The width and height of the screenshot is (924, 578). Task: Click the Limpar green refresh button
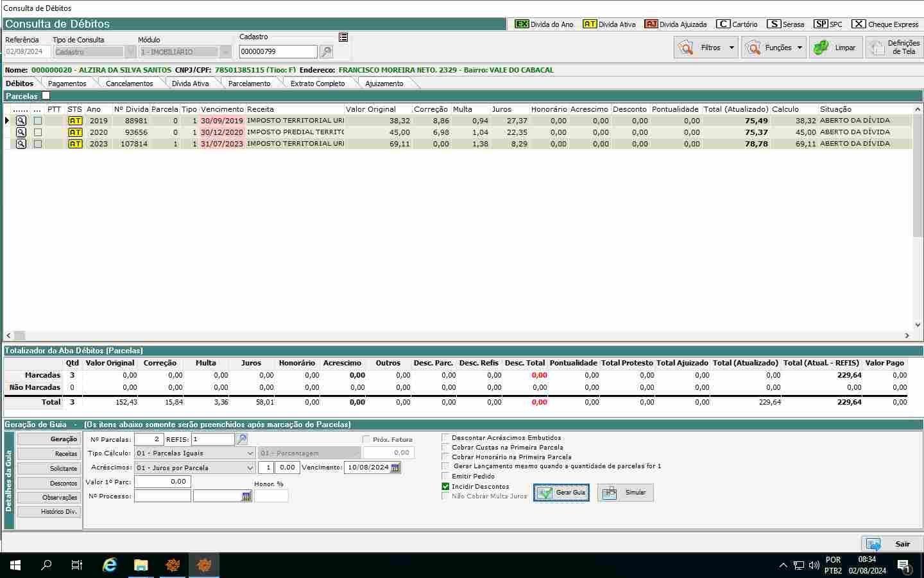click(835, 48)
